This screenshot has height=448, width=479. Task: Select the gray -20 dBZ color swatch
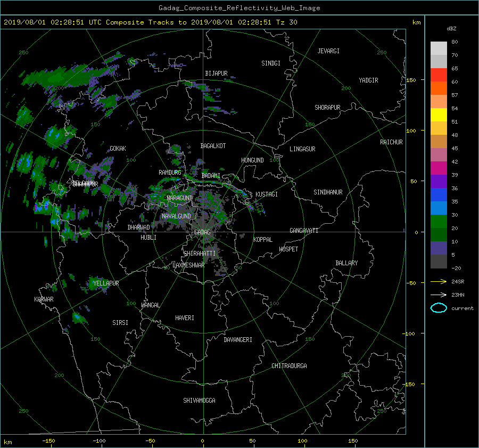(x=439, y=262)
